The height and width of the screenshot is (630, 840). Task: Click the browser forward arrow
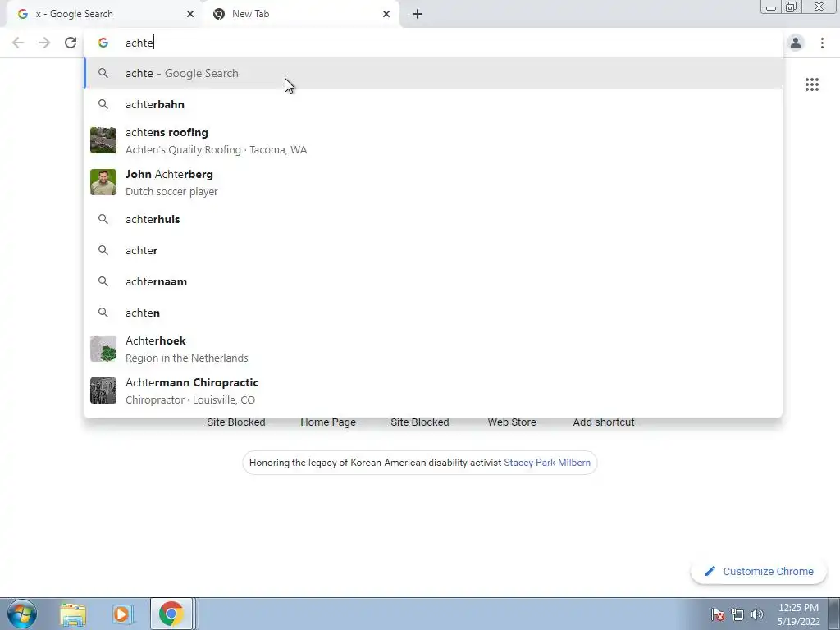[x=44, y=43]
